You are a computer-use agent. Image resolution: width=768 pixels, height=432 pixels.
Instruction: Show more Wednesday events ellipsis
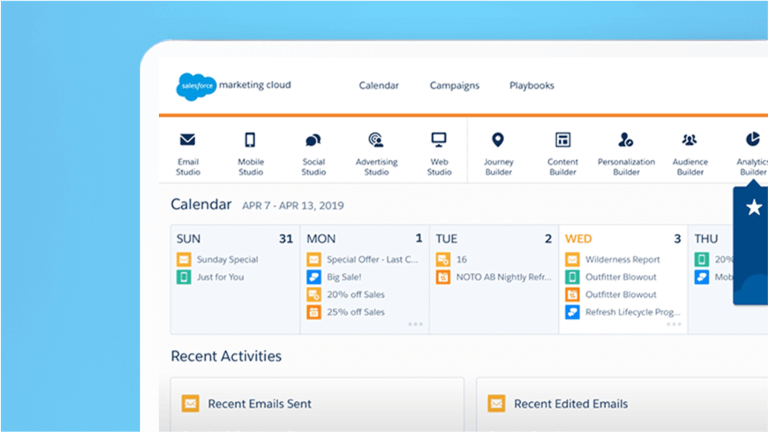[x=674, y=324]
